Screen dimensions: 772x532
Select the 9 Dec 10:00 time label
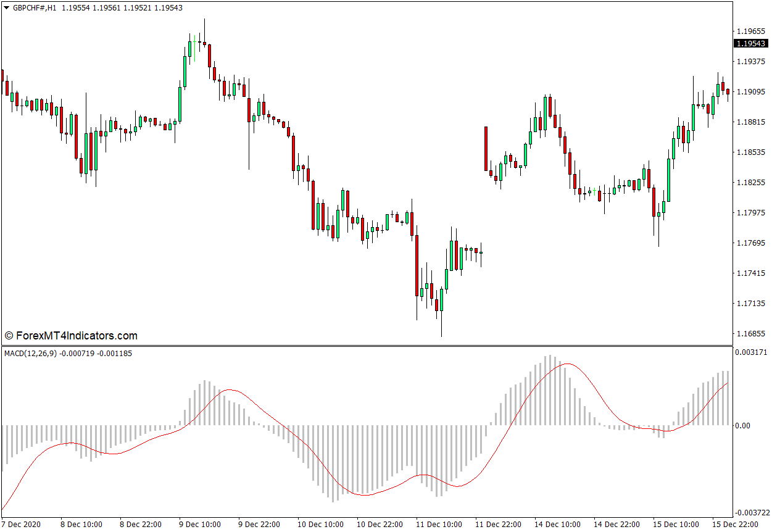pyautogui.click(x=200, y=524)
